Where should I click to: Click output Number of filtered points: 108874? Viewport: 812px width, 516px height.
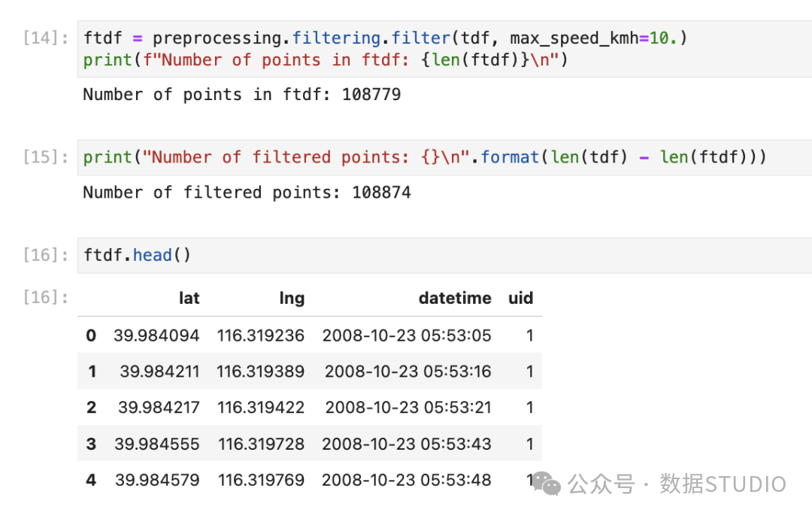pyautogui.click(x=247, y=193)
